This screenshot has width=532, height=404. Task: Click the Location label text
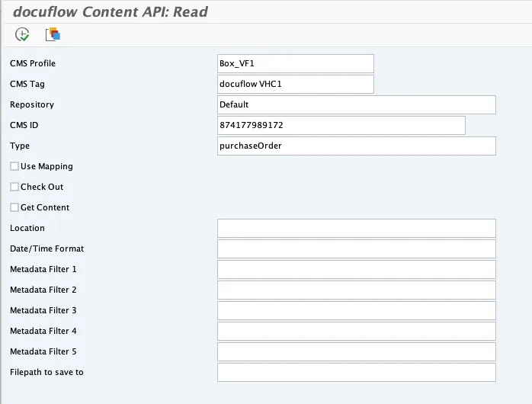pos(27,228)
